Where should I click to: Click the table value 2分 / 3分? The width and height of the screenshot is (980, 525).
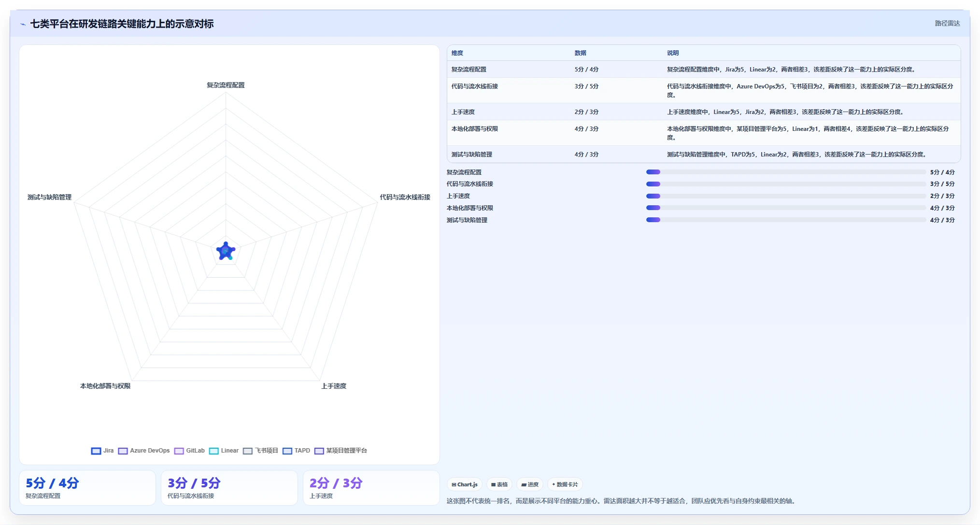tap(586, 112)
